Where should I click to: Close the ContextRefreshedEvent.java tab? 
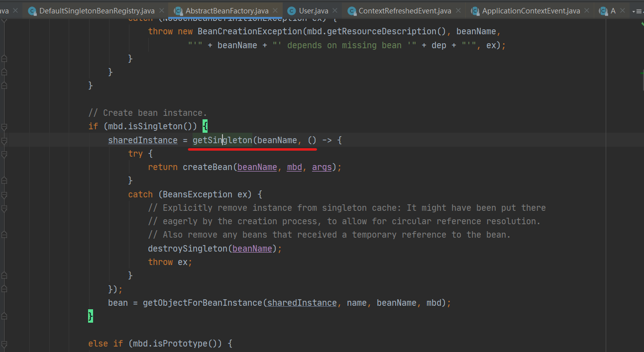459,10
